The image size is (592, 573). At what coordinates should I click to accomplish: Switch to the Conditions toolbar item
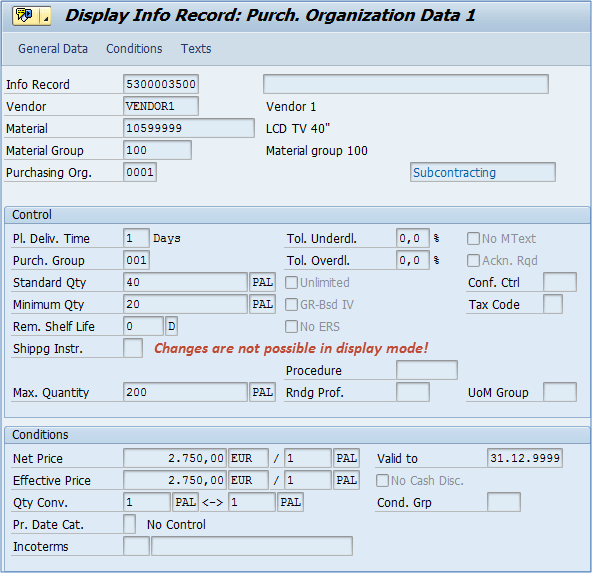134,49
